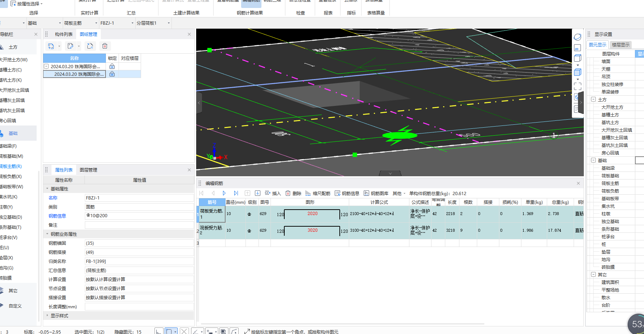Click the solid blue cube display icon

point(578,72)
